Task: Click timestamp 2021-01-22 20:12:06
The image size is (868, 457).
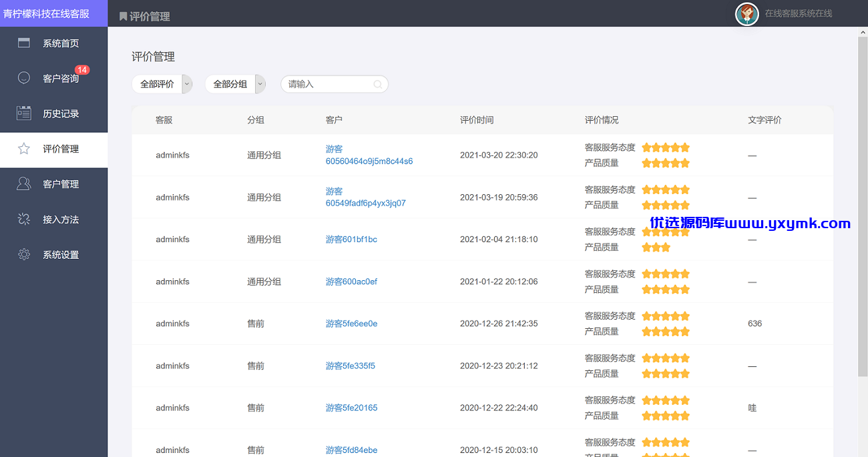Action: [x=499, y=282]
